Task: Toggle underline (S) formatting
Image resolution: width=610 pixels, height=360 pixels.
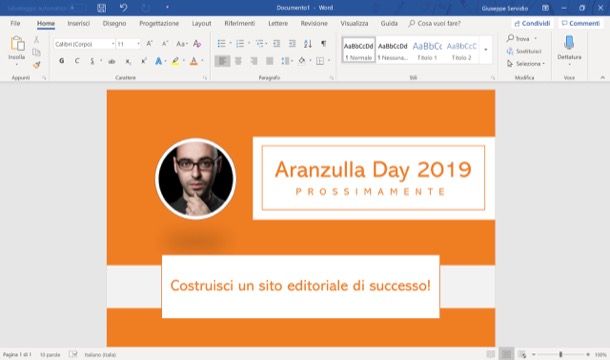Action: pyautogui.click(x=92, y=61)
